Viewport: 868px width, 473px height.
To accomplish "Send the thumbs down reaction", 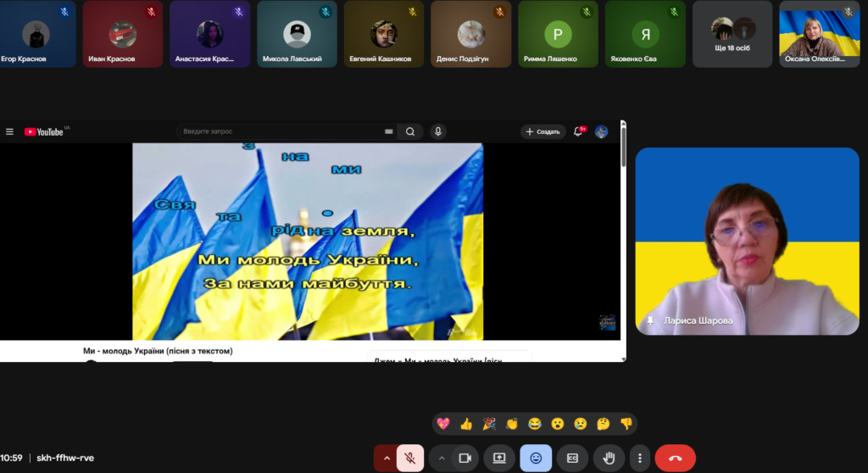I will [626, 424].
